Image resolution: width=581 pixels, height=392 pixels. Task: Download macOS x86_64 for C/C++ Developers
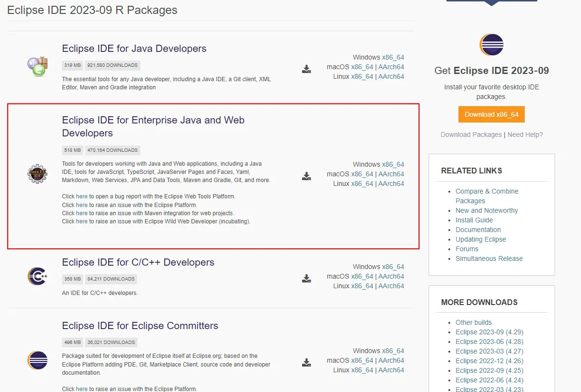[x=362, y=276]
